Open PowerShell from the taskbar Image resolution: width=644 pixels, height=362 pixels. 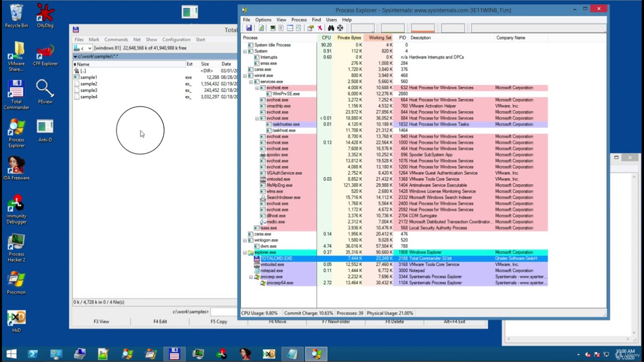pos(33,354)
